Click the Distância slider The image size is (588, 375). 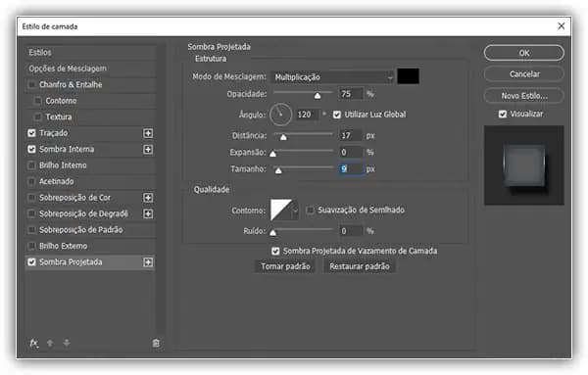click(x=303, y=135)
